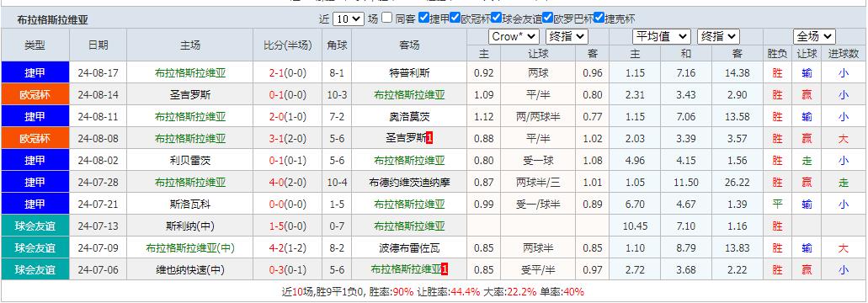
Task: Click the 日期 column header
Action: (x=98, y=45)
